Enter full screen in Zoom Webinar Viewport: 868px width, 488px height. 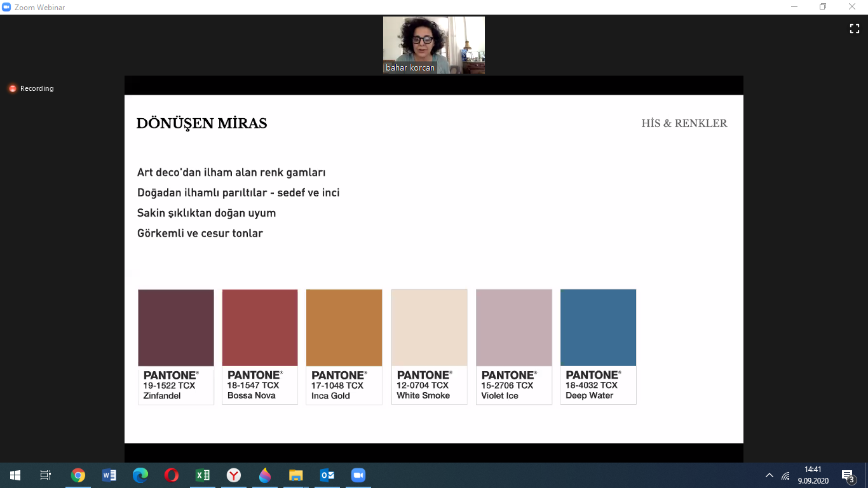(x=855, y=29)
